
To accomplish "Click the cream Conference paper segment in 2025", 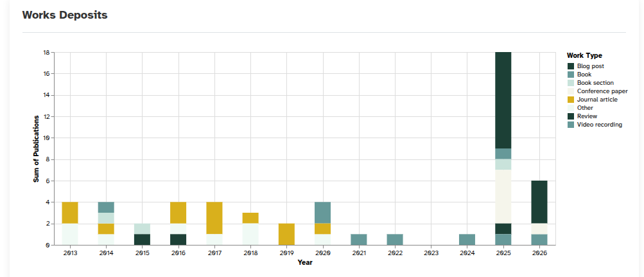I will click(x=503, y=197).
